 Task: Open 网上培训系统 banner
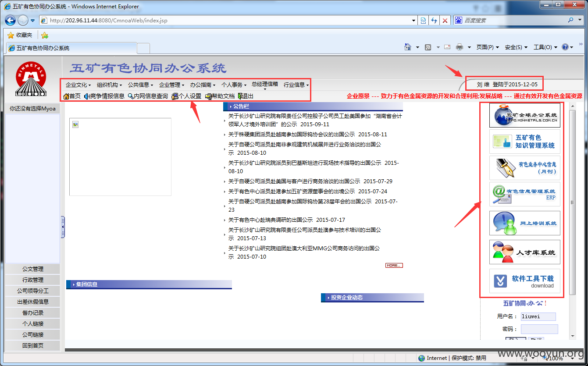(x=525, y=223)
